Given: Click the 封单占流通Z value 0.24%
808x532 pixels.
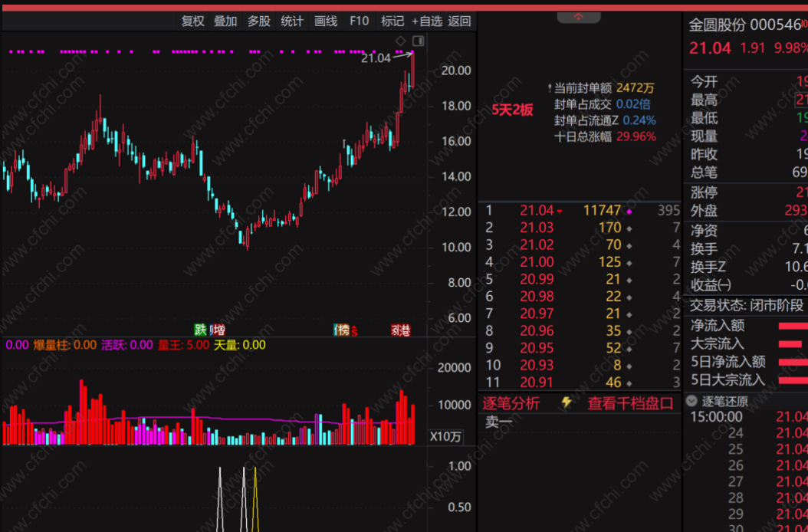Looking at the screenshot, I should click(639, 120).
